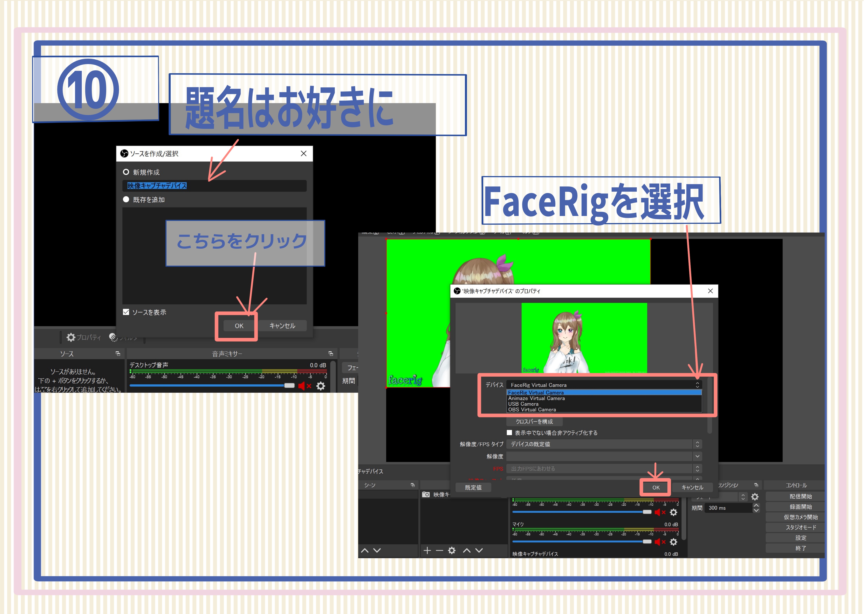Open デスクトップ音声 audio settings gear

tap(321, 386)
